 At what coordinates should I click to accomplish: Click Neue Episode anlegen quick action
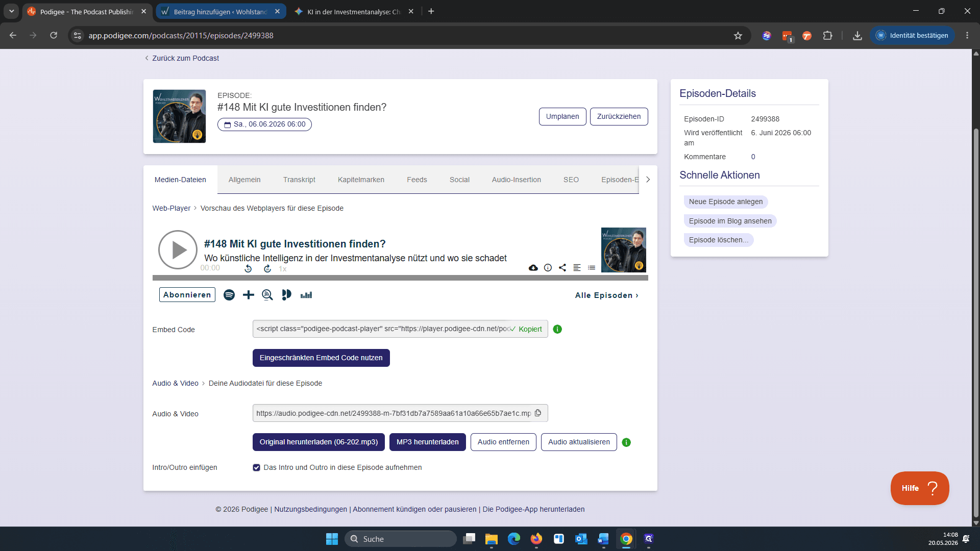(726, 202)
